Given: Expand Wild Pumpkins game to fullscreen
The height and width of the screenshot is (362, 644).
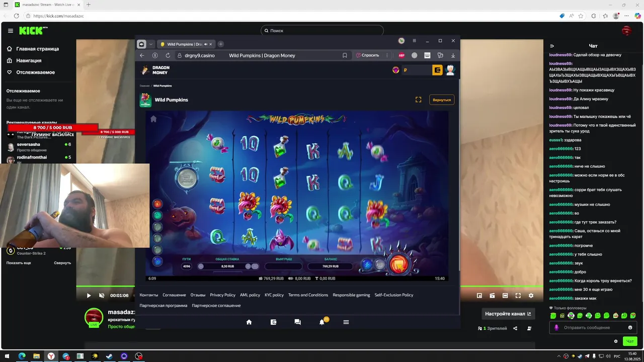Looking at the screenshot, I should coord(418,100).
